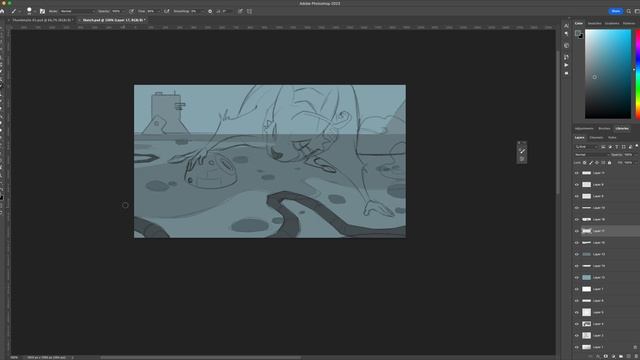
Task: Filter layers by pixel layers icon
Action: click(x=603, y=147)
